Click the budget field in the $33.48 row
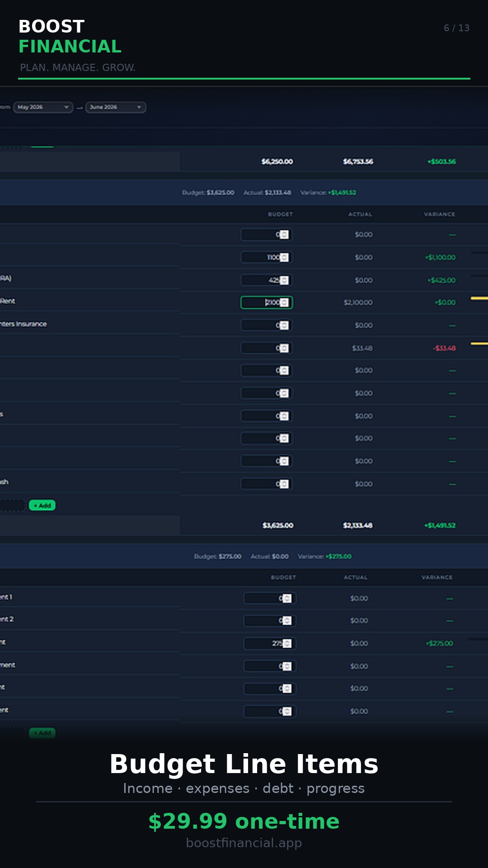 pyautogui.click(x=267, y=348)
